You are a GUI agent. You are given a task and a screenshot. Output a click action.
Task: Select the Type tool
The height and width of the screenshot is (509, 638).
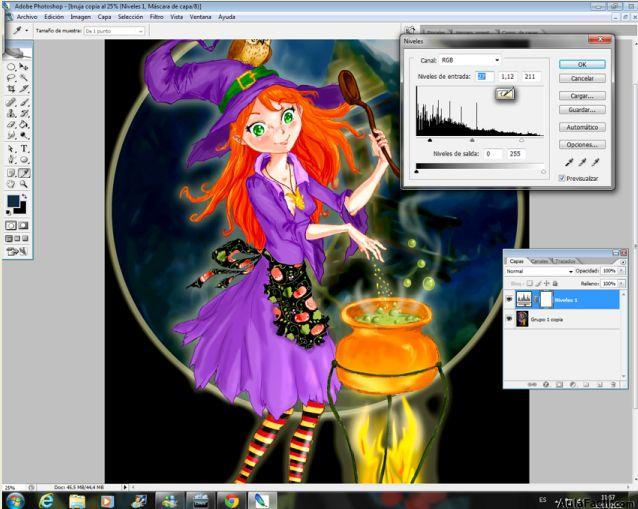(24, 149)
